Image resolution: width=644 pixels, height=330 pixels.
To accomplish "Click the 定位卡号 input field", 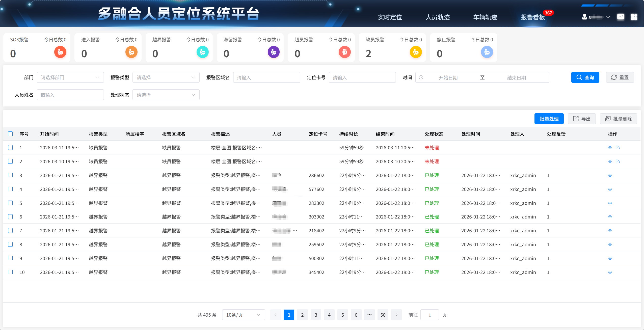I will coord(362,77).
